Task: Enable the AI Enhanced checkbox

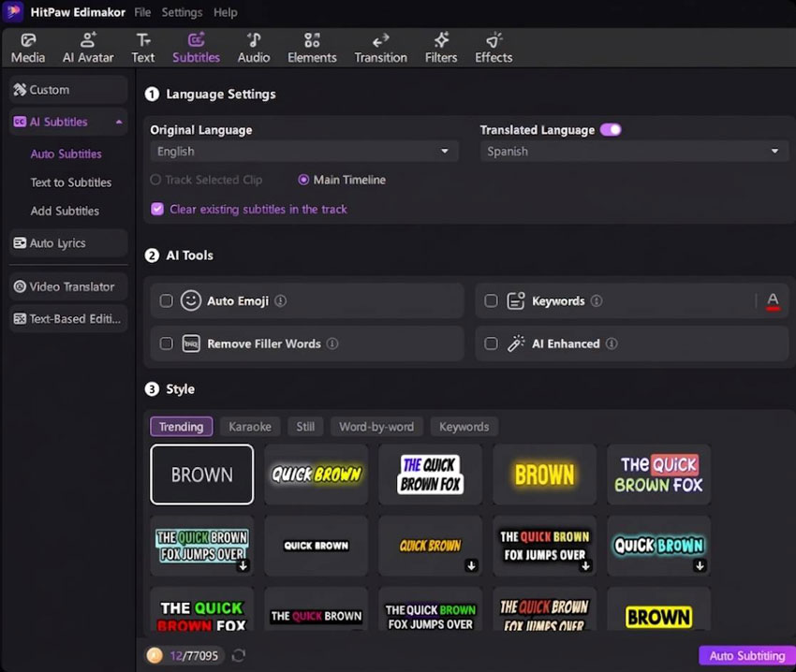Action: tap(491, 343)
